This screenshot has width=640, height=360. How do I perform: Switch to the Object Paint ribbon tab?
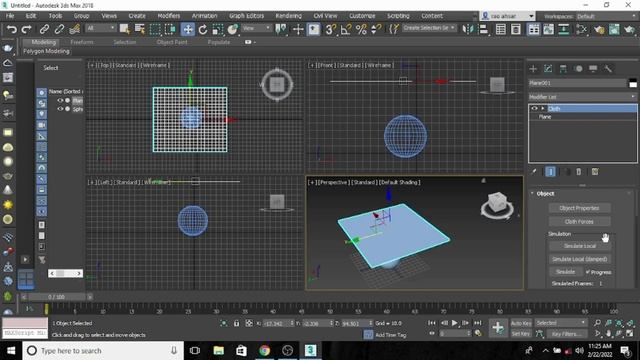click(x=172, y=42)
